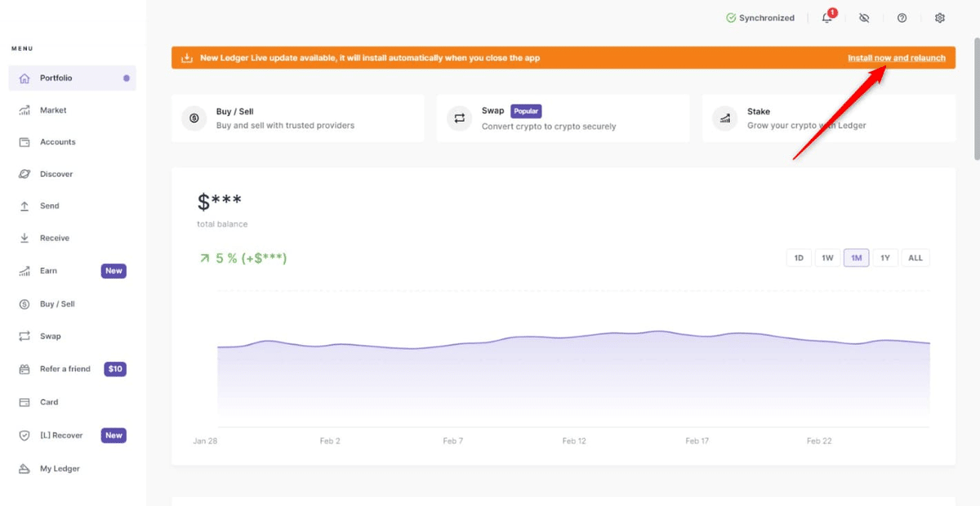Open Market in the sidebar menu
The width and height of the screenshot is (980, 506).
(x=53, y=110)
